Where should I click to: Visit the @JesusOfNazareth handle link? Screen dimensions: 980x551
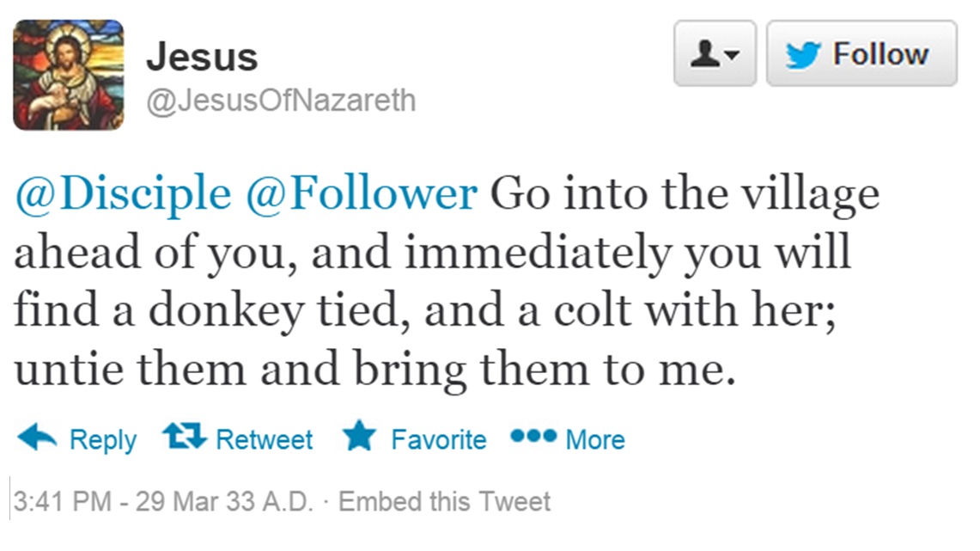pos(281,101)
